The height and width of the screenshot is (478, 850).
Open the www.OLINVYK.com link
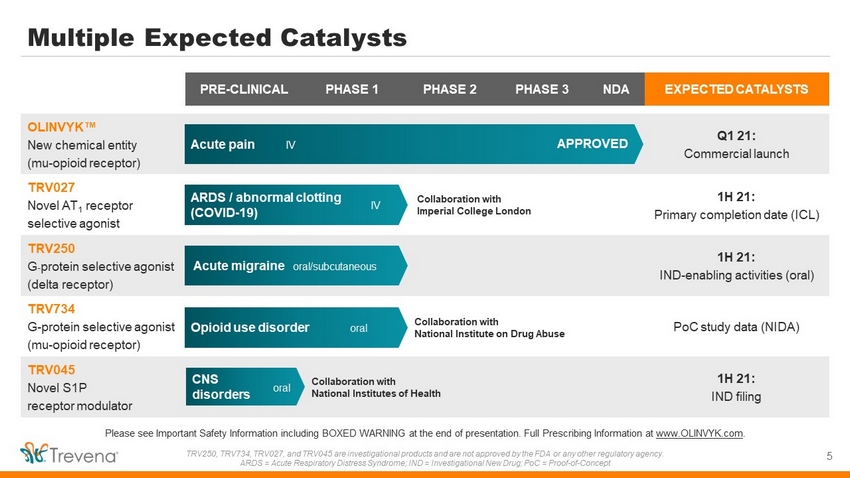[699, 433]
